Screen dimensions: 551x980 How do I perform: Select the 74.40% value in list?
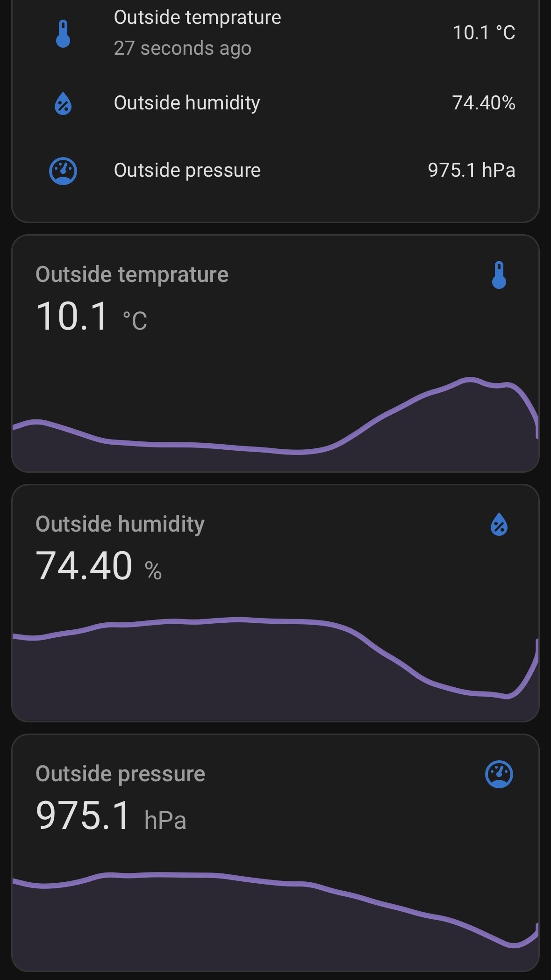coord(483,103)
